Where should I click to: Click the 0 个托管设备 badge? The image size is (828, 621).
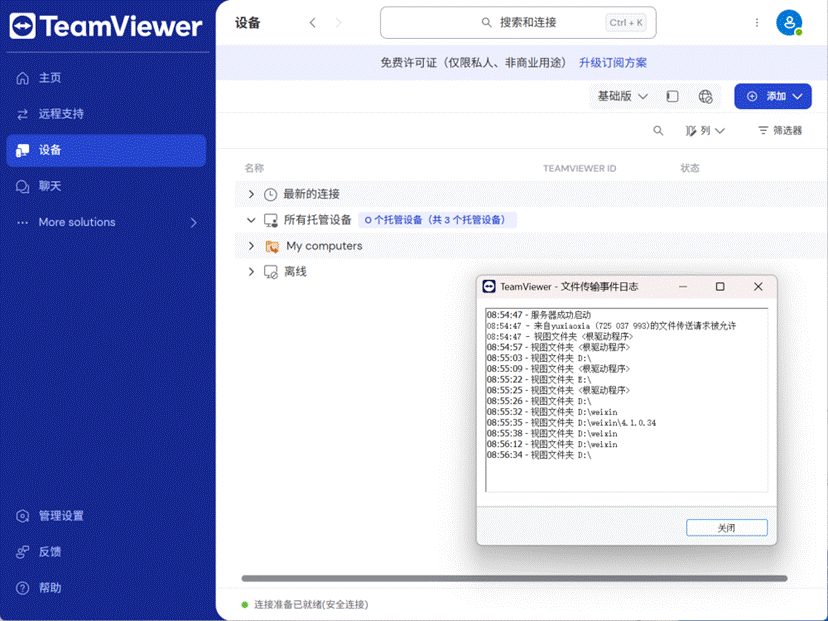point(437,220)
